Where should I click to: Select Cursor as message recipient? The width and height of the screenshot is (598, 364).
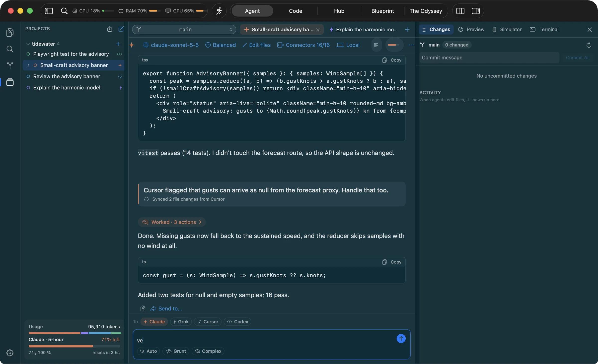(208, 321)
